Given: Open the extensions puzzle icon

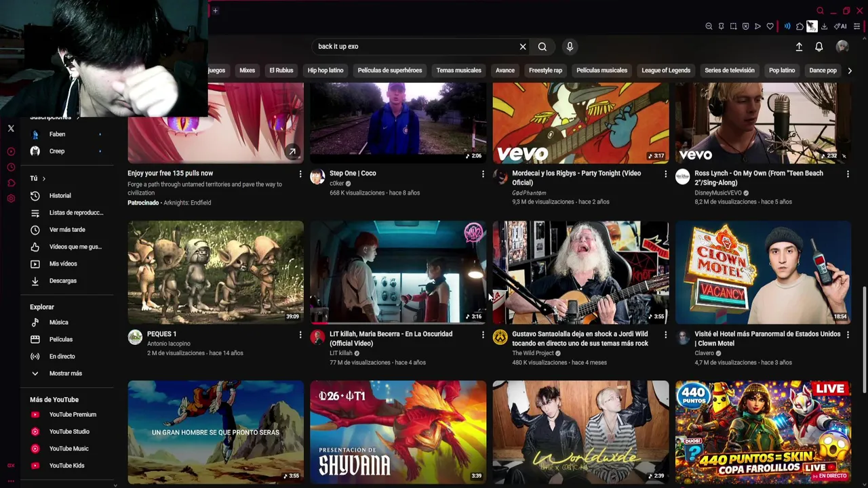Looking at the screenshot, I should click(800, 26).
